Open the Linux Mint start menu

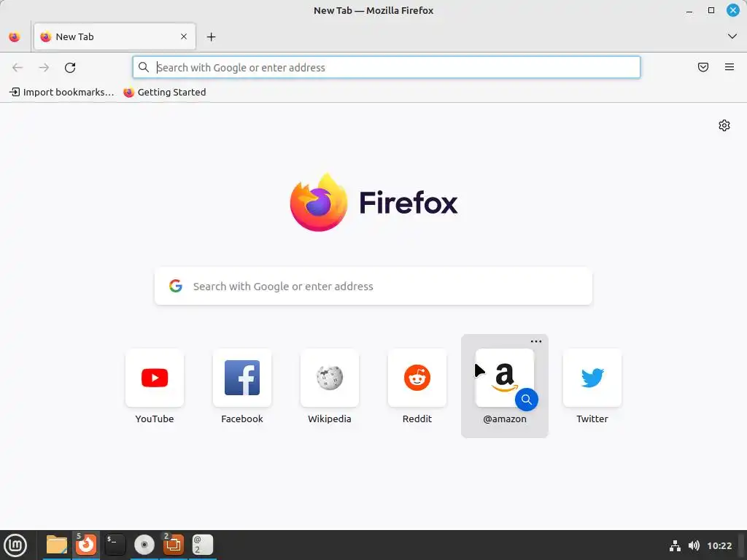(x=15, y=545)
